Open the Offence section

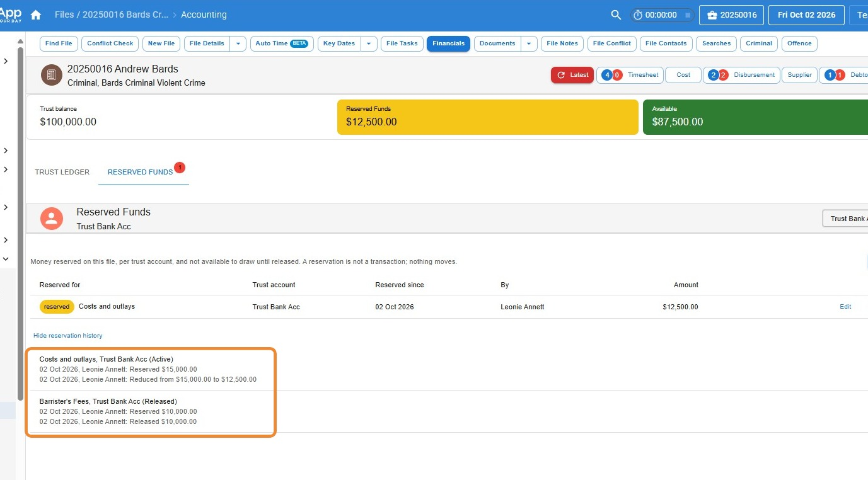(799, 43)
